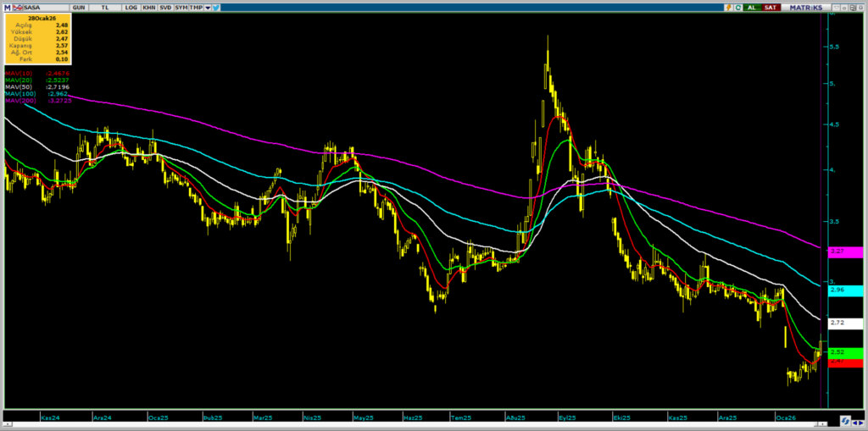Click the lightning bolt alert icon
The height and width of the screenshot is (431, 868).
click(729, 7)
